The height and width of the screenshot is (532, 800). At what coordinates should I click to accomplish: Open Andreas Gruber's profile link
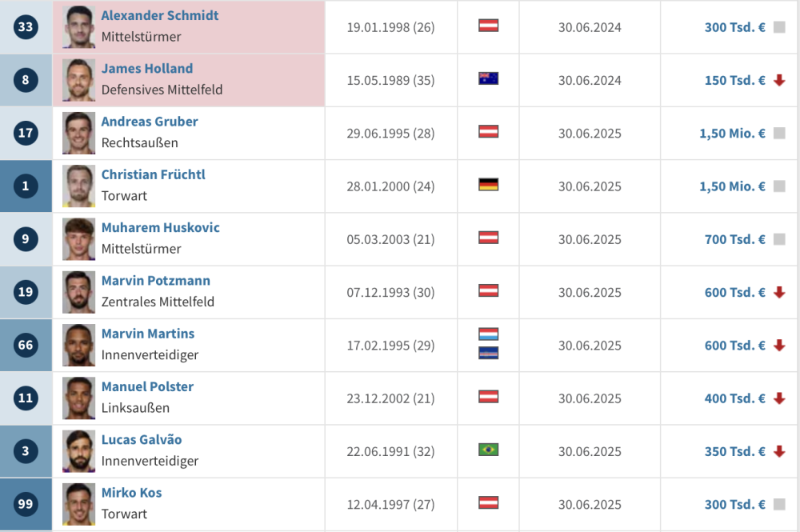[x=150, y=122]
